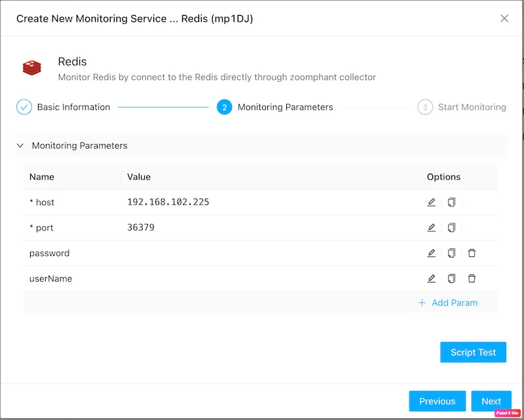524x420 pixels.
Task: Close the Create New Monitoring Service dialog
Action: pyautogui.click(x=504, y=18)
